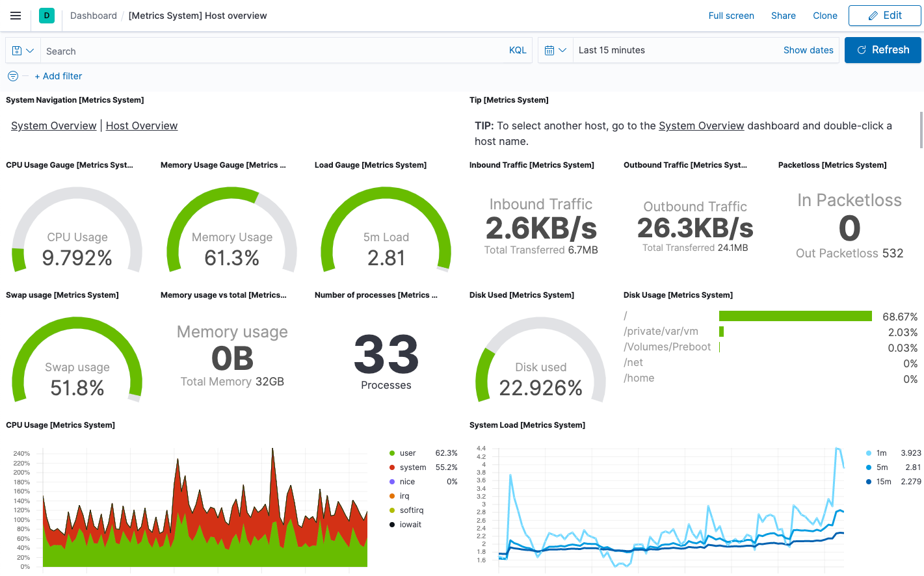The height and width of the screenshot is (576, 924).
Task: Switch to the Host Overview view
Action: (141, 125)
